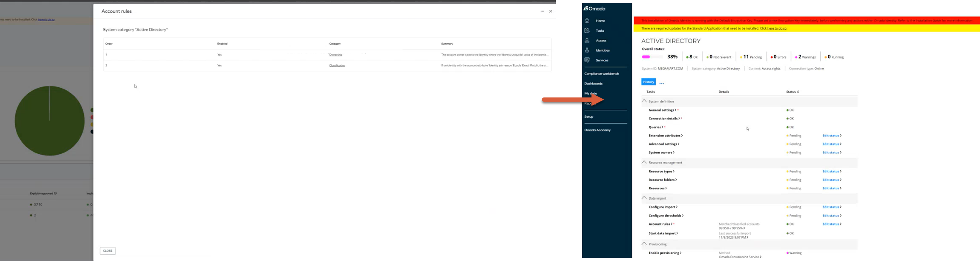Collapse the System definition section

coord(644,101)
